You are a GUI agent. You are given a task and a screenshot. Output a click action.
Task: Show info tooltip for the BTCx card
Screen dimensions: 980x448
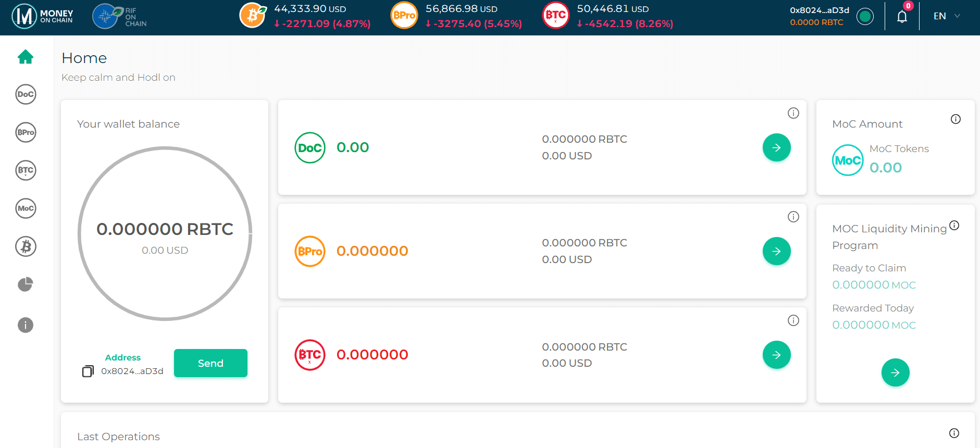(793, 320)
